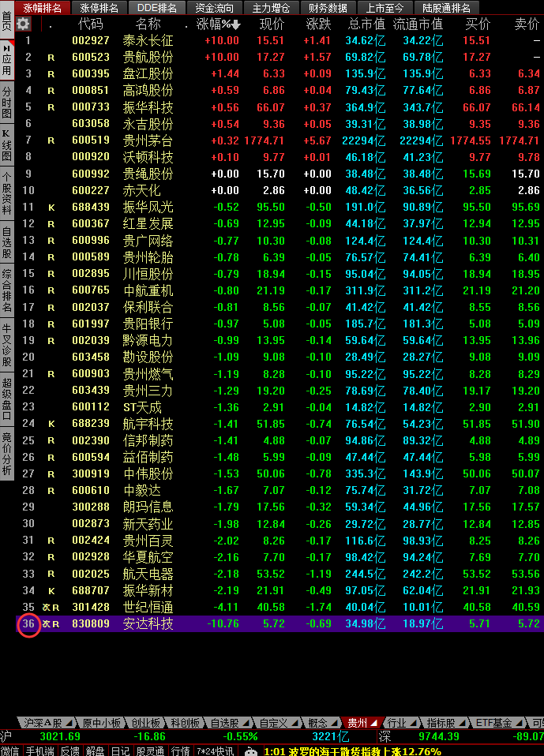Viewport: 544px width, 756px height.
Task: Open the 行业 tab dropdown
Action: (415, 723)
